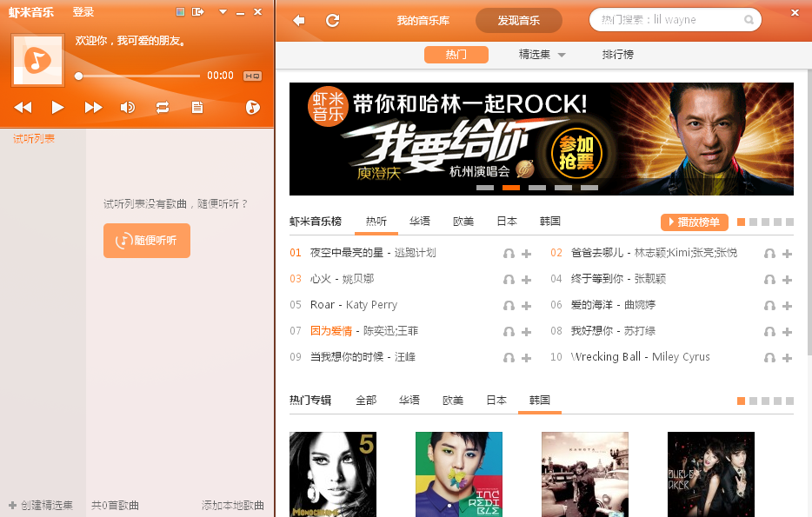This screenshot has width=812, height=517.
Task: Switch to mini mode icon
Action: click(x=198, y=12)
